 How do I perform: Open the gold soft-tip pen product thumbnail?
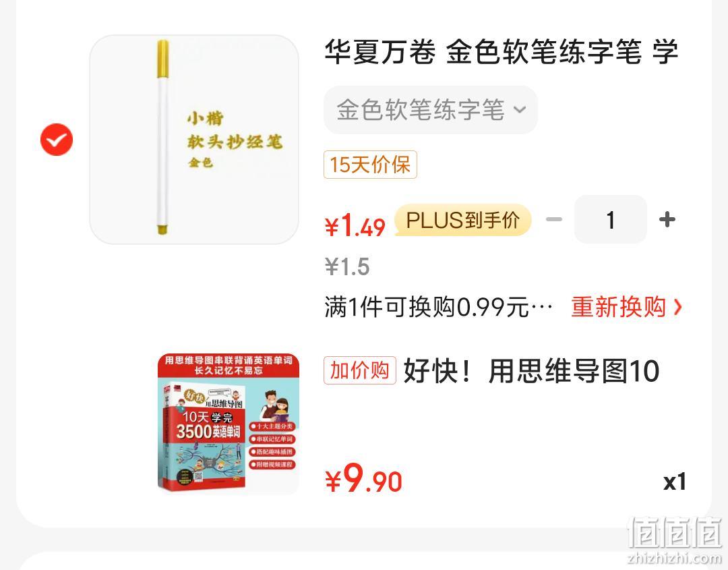[194, 140]
